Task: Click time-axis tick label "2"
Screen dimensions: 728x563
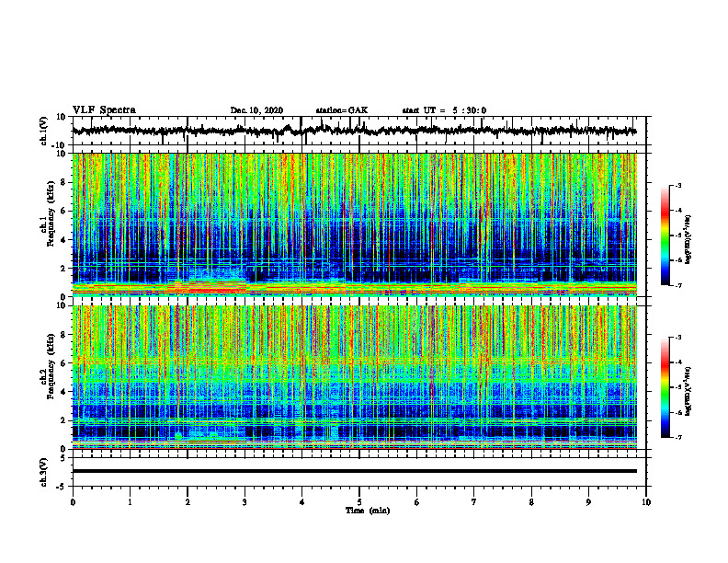Action: pos(188,502)
